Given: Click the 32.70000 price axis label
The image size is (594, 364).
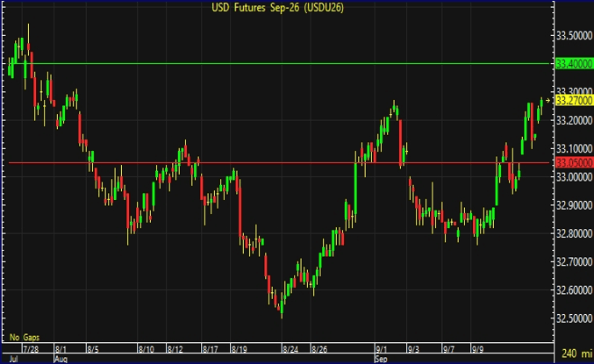Looking at the screenshot, I should [574, 261].
